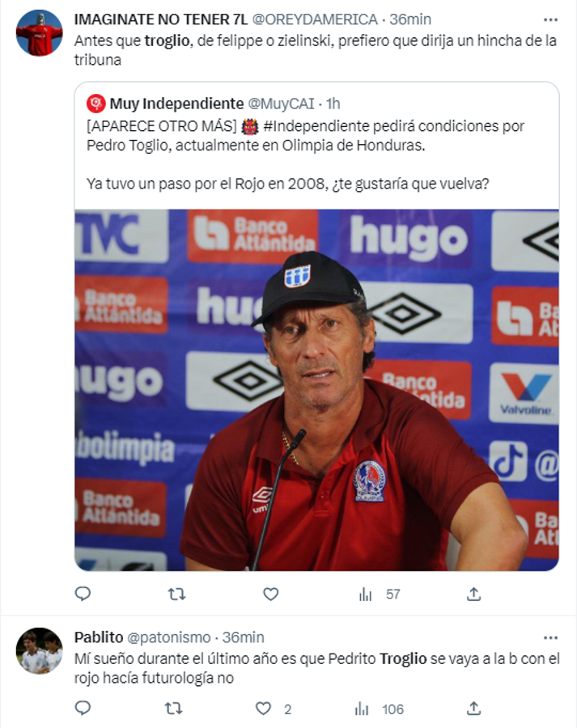Click the Muy Independiente avatar icon
This screenshot has height=728, width=577.
coord(96,104)
